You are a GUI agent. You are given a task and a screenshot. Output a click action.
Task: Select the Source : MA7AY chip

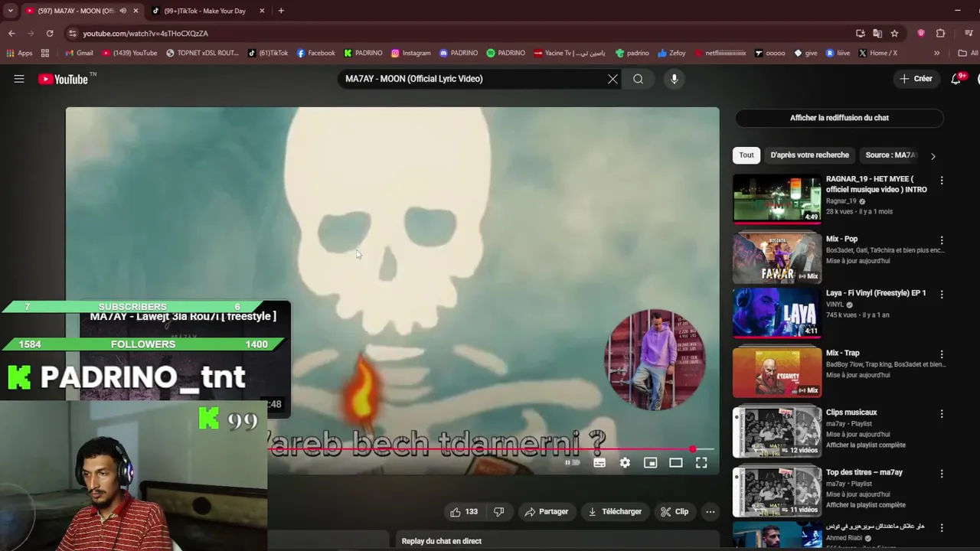[890, 155]
